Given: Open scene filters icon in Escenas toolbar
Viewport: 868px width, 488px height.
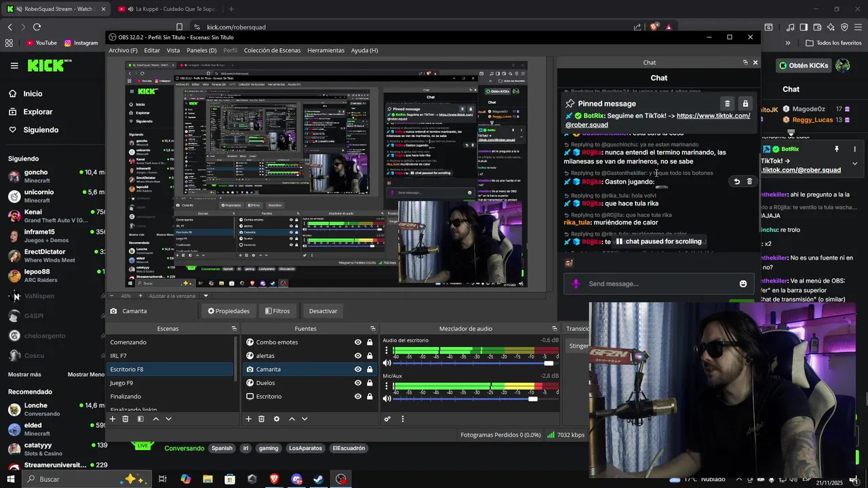Looking at the screenshot, I should point(140,419).
